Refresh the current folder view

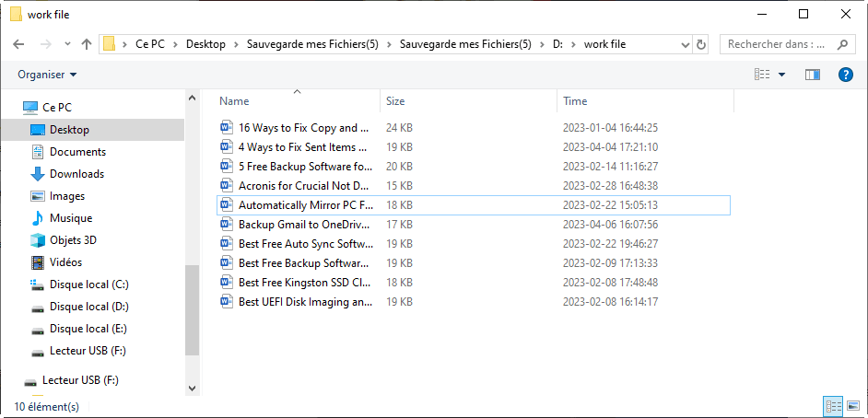pos(701,44)
